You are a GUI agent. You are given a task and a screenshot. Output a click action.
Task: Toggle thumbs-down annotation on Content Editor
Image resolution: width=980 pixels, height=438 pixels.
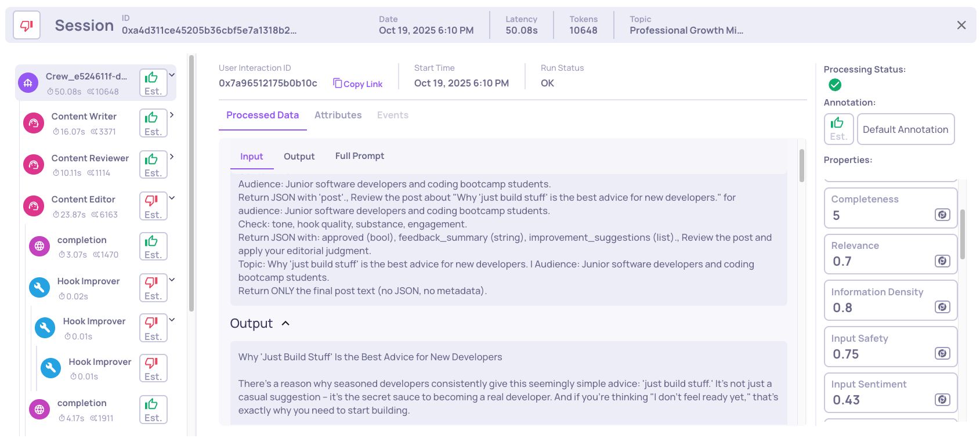[x=153, y=206]
